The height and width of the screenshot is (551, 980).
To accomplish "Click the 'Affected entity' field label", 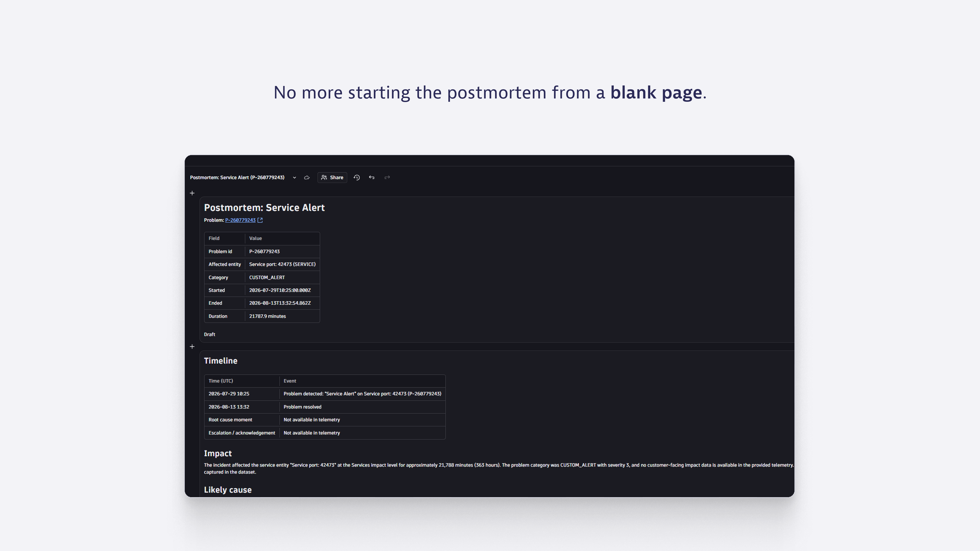I will point(225,264).
